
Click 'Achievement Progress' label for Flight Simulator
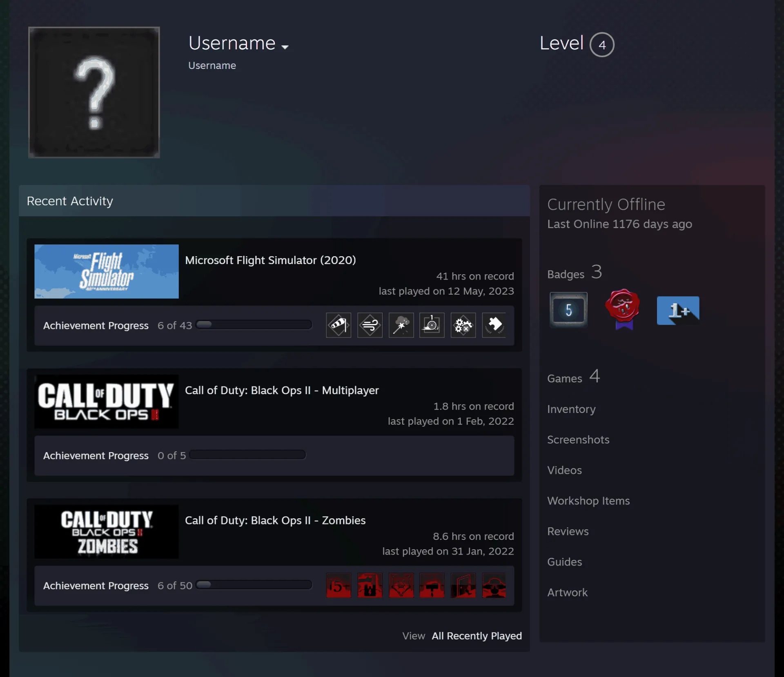point(96,326)
